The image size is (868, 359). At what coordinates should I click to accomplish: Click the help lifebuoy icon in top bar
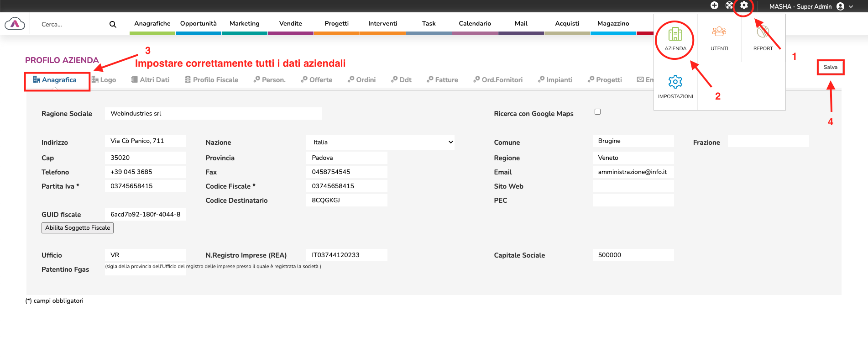click(729, 5)
